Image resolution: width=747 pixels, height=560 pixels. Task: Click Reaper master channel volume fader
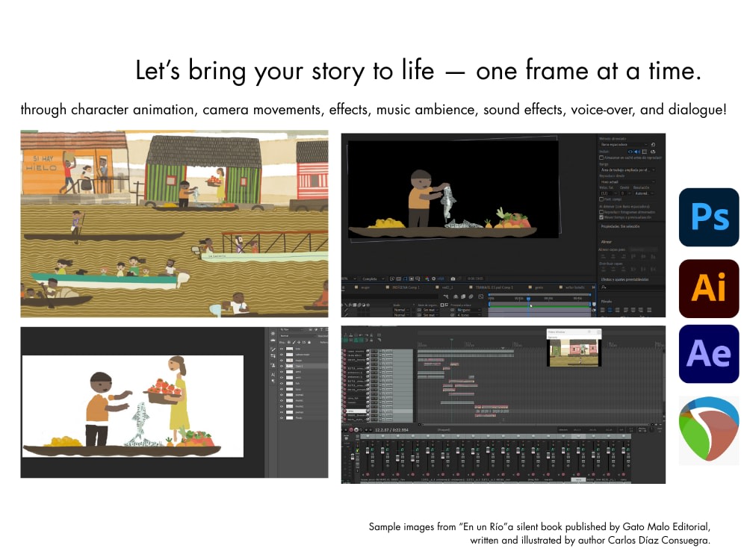coord(353,457)
